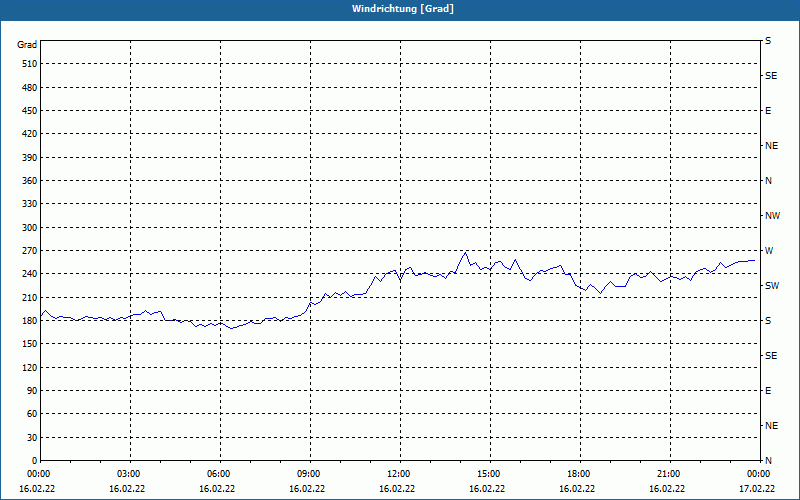
Task: Click the NE compass label beside the 30 gridline
Action: (771, 426)
